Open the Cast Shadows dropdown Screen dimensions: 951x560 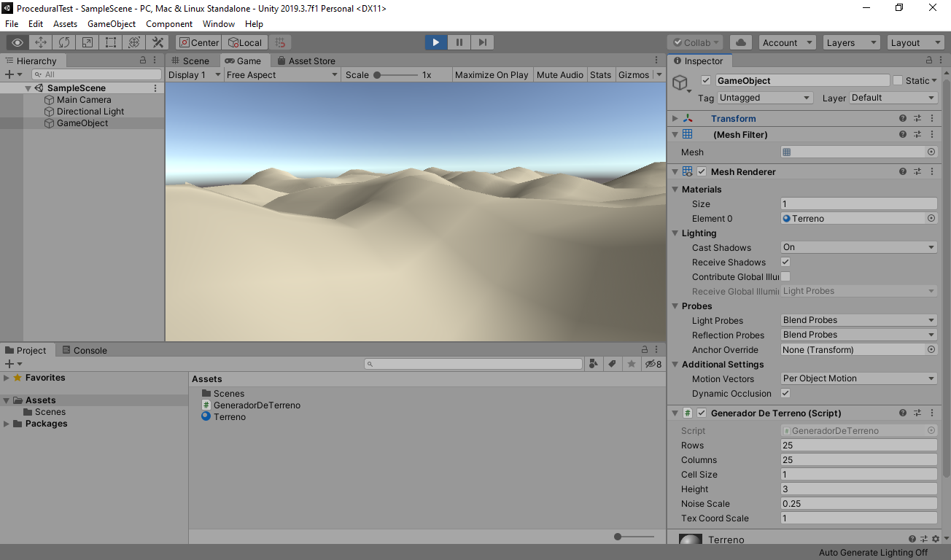(858, 247)
